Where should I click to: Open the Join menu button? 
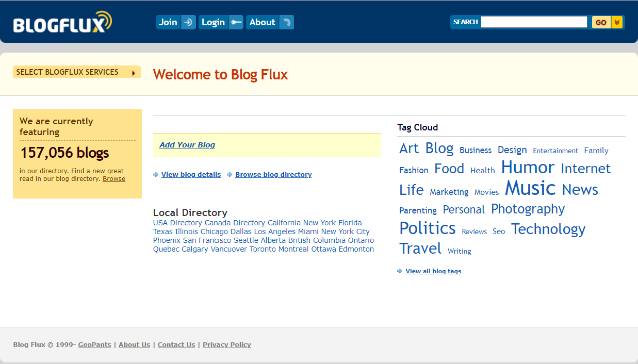176,22
